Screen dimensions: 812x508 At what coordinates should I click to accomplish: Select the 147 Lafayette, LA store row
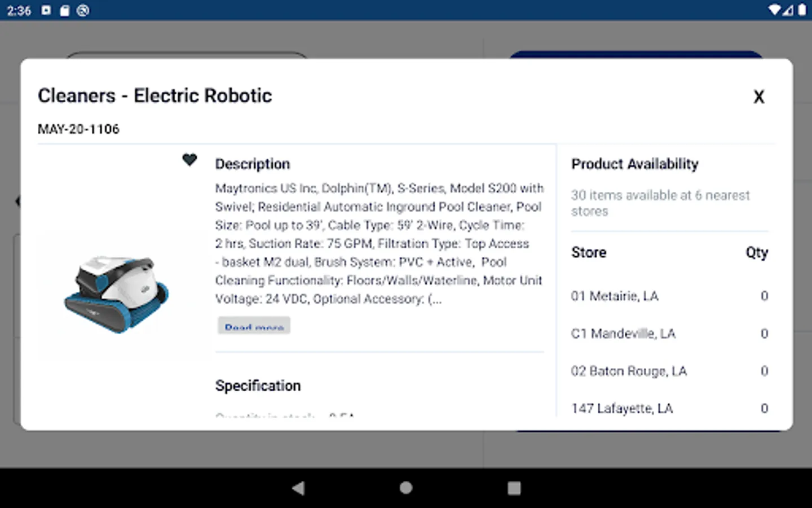pos(669,408)
